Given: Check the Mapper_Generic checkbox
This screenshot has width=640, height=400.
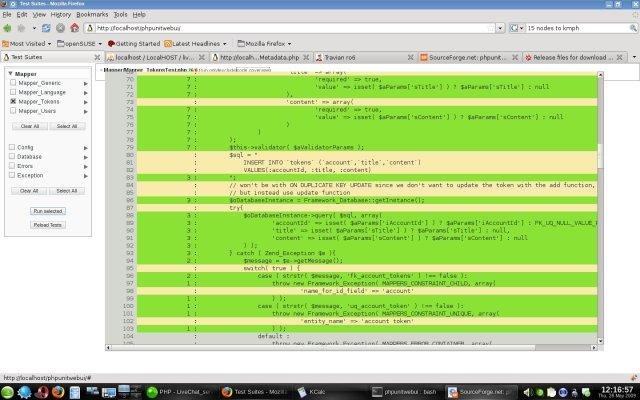Looking at the screenshot, I should pos(13,82).
